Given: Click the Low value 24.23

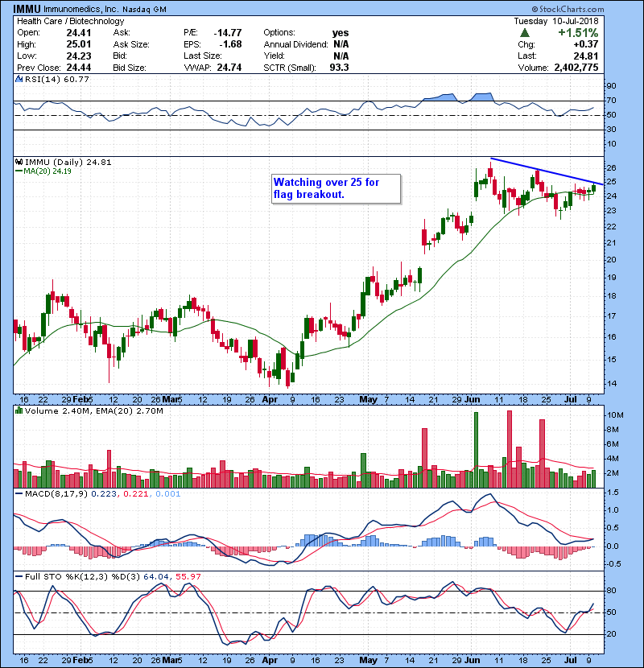Looking at the screenshot, I should pos(78,56).
